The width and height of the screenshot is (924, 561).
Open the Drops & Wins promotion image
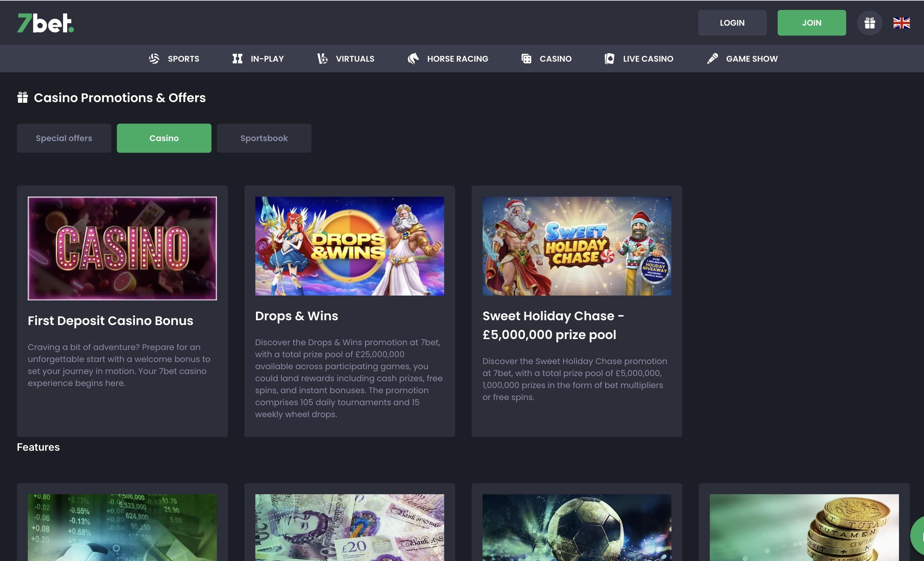(x=349, y=246)
